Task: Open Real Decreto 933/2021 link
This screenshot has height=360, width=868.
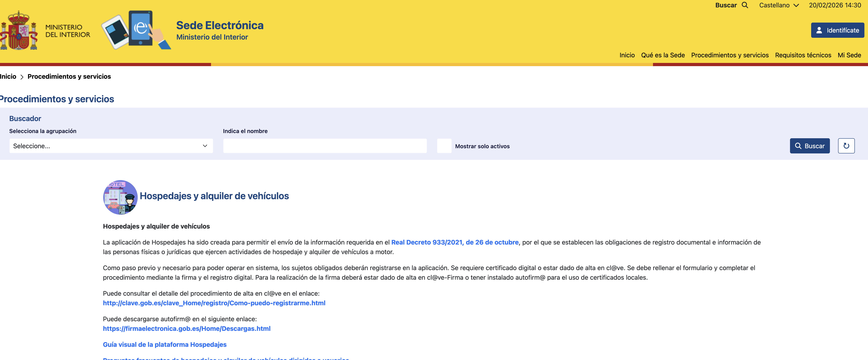Action: (x=455, y=242)
